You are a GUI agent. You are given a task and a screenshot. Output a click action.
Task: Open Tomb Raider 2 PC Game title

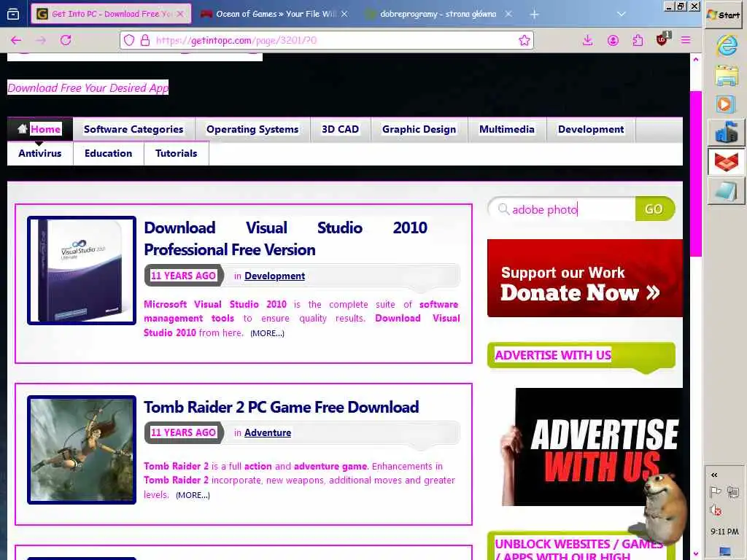281,407
